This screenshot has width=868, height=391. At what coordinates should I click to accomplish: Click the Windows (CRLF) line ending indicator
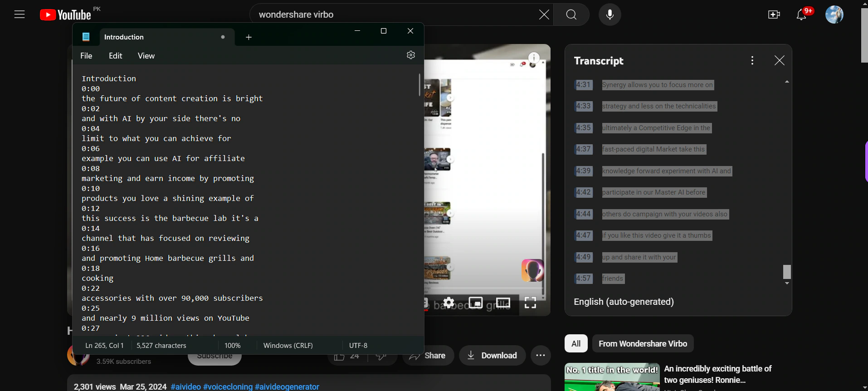(x=288, y=345)
